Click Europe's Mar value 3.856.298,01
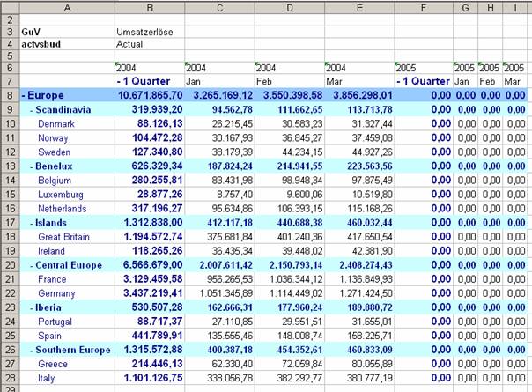 click(x=358, y=95)
